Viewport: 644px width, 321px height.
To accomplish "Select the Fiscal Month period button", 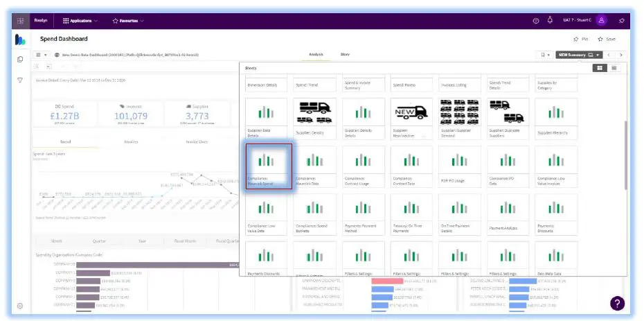I will coord(184,241).
